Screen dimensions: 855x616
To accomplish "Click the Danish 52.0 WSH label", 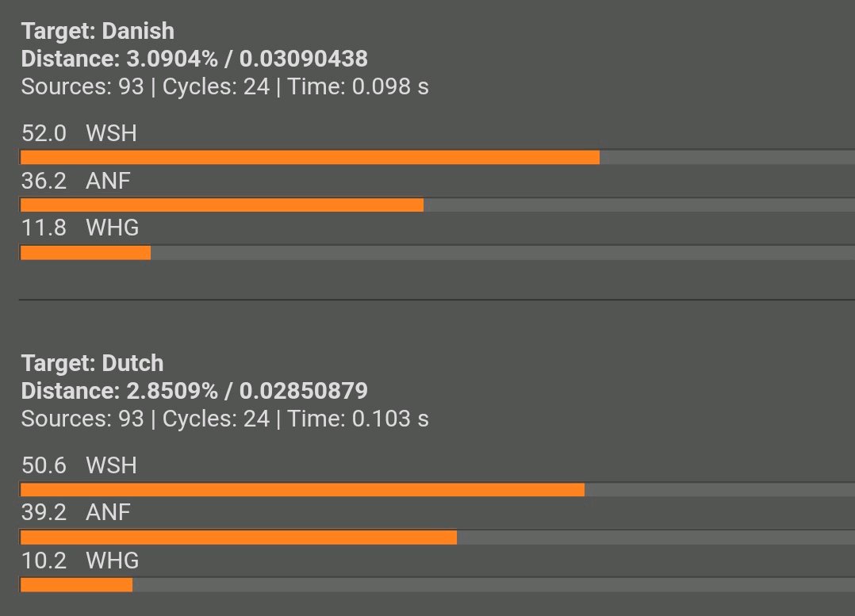I will pos(79,133).
